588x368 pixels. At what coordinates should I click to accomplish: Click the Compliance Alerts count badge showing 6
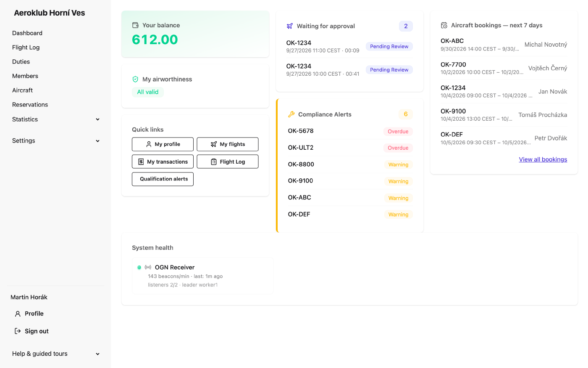406,114
